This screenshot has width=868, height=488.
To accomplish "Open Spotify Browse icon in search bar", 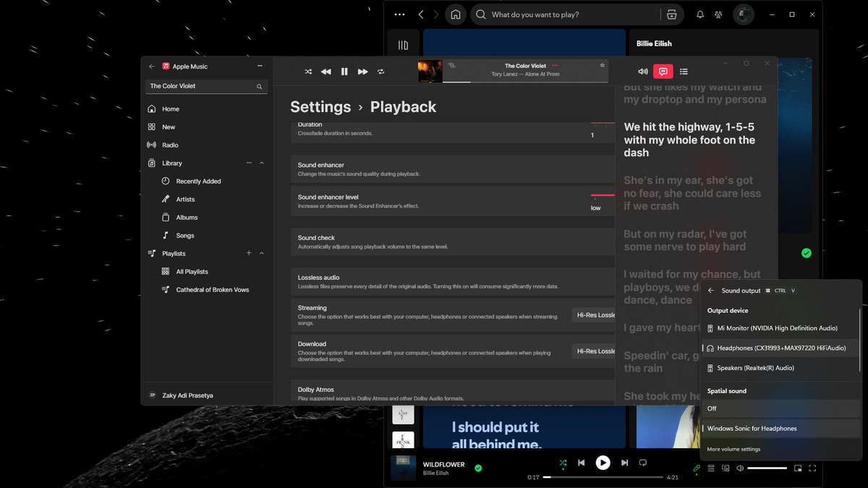I will coord(671,14).
